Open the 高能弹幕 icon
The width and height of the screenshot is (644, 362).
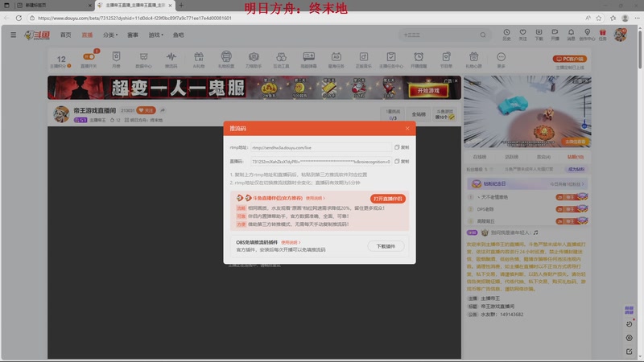[x=308, y=60]
